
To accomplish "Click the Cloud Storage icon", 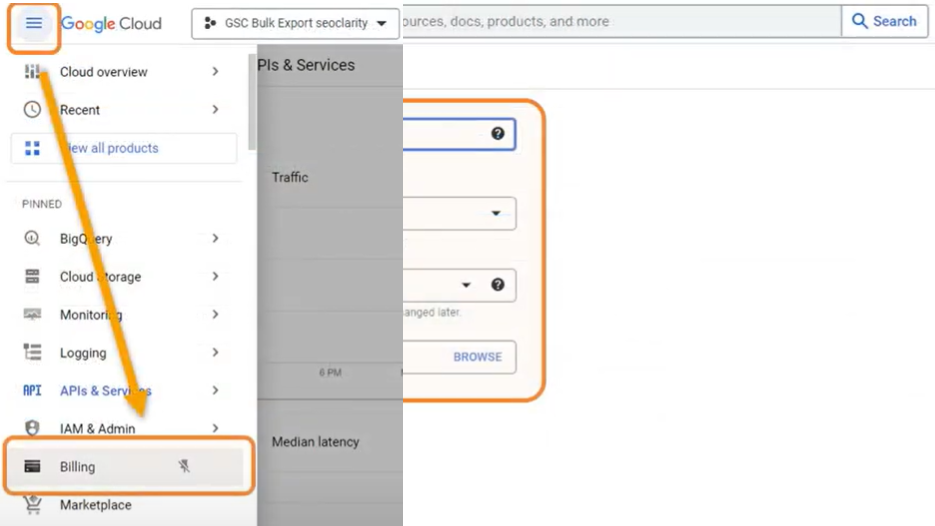I will pyautogui.click(x=32, y=277).
